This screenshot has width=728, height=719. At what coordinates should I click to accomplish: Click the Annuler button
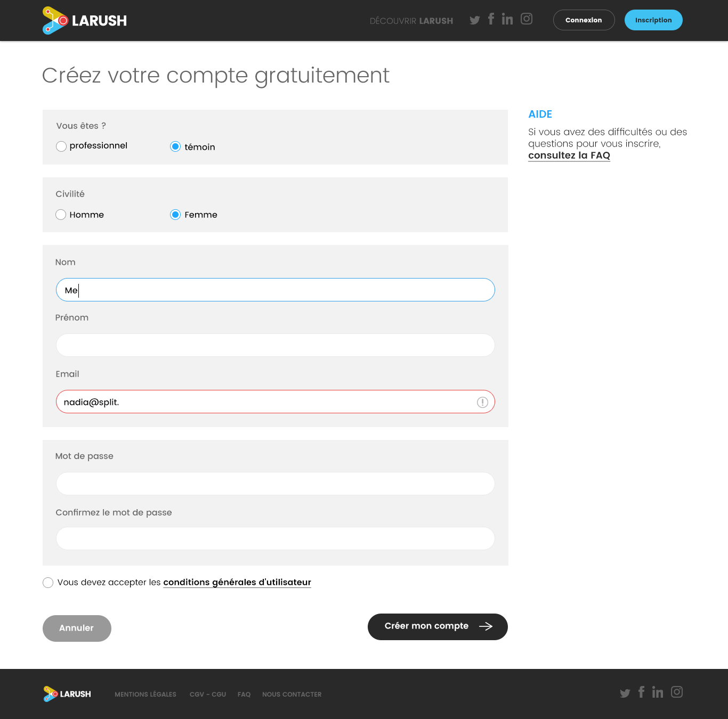pyautogui.click(x=77, y=628)
